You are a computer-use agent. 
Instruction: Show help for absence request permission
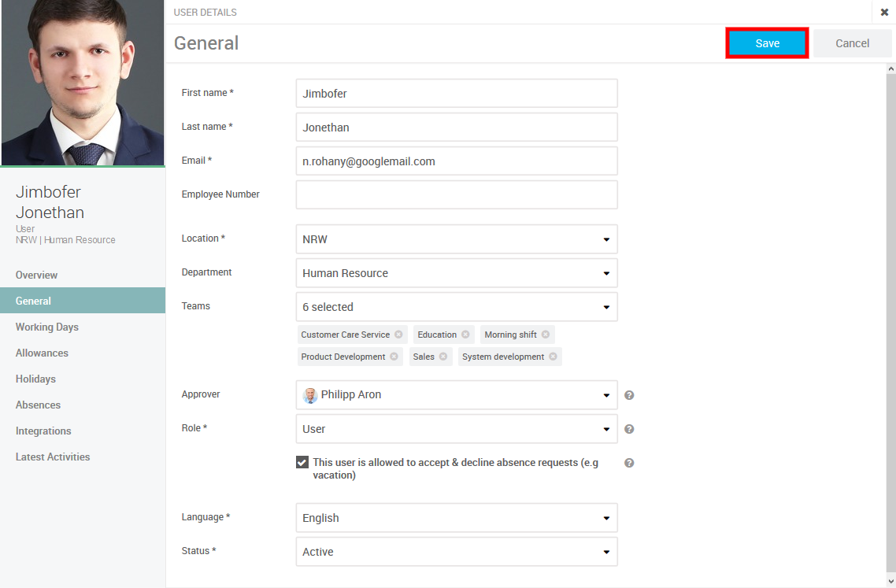point(629,463)
